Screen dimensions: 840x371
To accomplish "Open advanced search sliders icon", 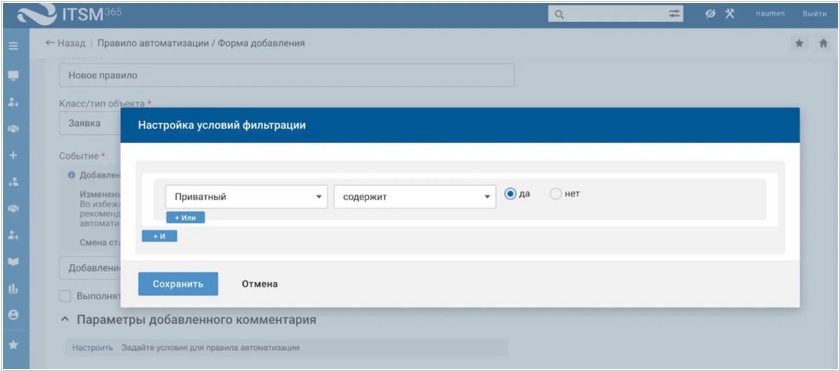I will 674,14.
